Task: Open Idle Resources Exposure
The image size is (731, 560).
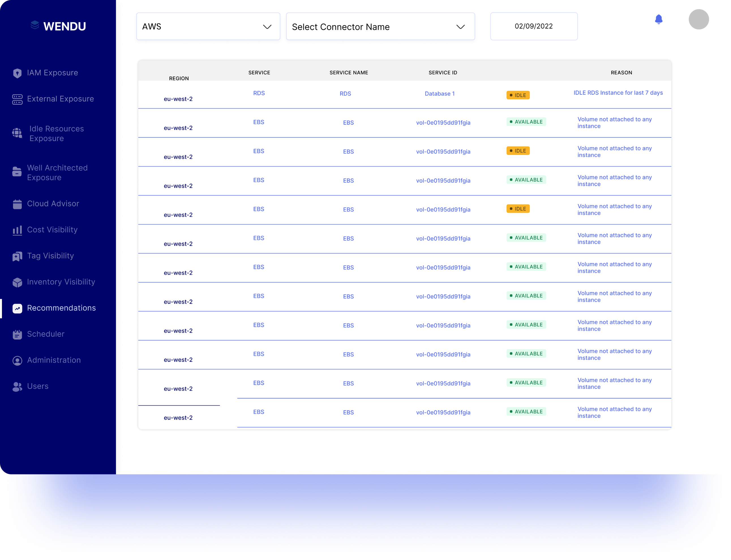Action: [x=17, y=133]
